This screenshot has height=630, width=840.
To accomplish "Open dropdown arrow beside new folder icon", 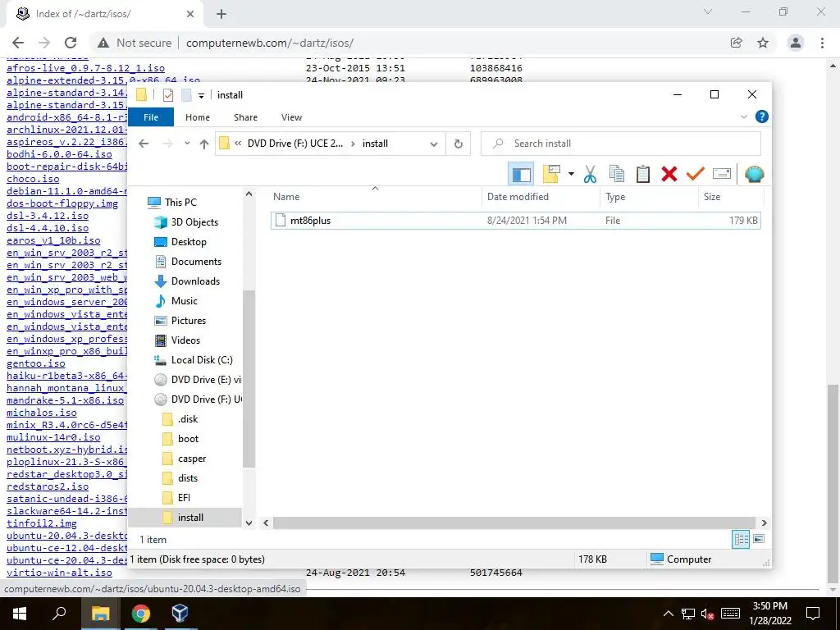I will pyautogui.click(x=571, y=174).
